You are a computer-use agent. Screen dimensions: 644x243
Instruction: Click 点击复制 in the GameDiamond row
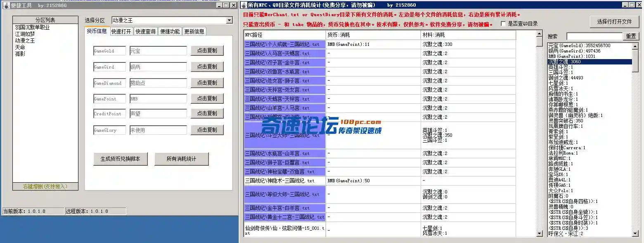tap(207, 83)
